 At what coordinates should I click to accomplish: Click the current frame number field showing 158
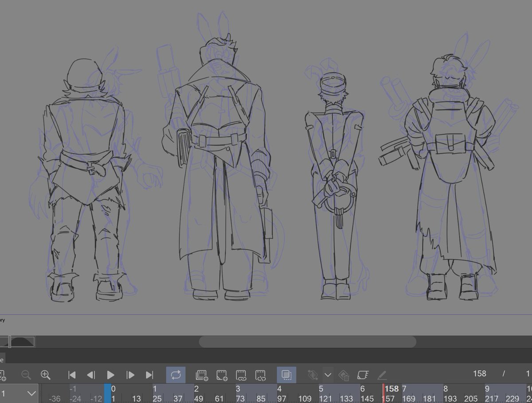[480, 374]
